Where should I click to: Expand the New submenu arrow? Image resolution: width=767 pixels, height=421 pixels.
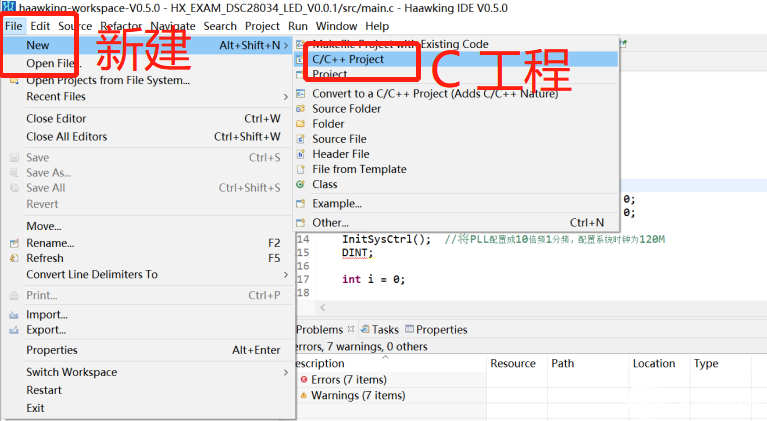click(x=286, y=45)
